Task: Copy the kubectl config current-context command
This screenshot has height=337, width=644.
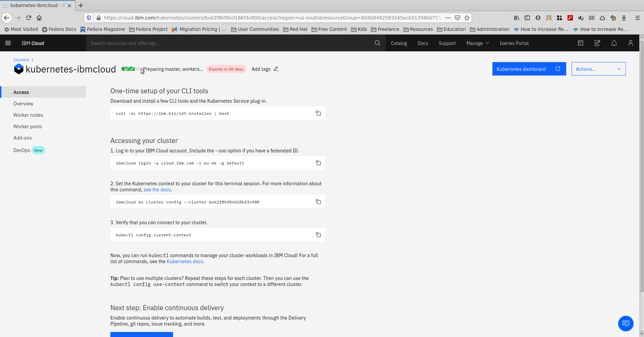Action: (318, 235)
